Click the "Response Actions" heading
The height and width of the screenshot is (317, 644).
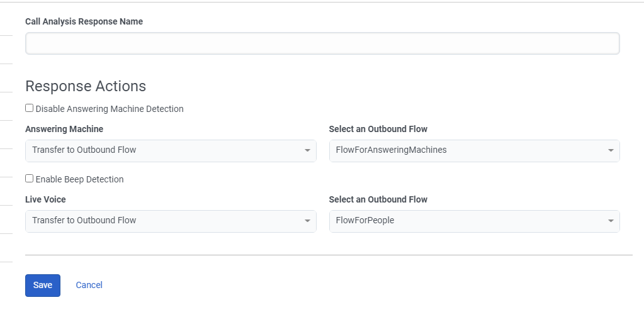coord(86,86)
